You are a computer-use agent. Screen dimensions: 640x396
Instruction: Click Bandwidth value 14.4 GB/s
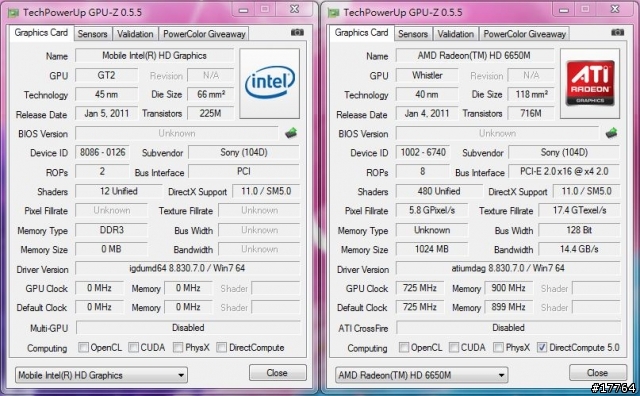[x=580, y=249]
